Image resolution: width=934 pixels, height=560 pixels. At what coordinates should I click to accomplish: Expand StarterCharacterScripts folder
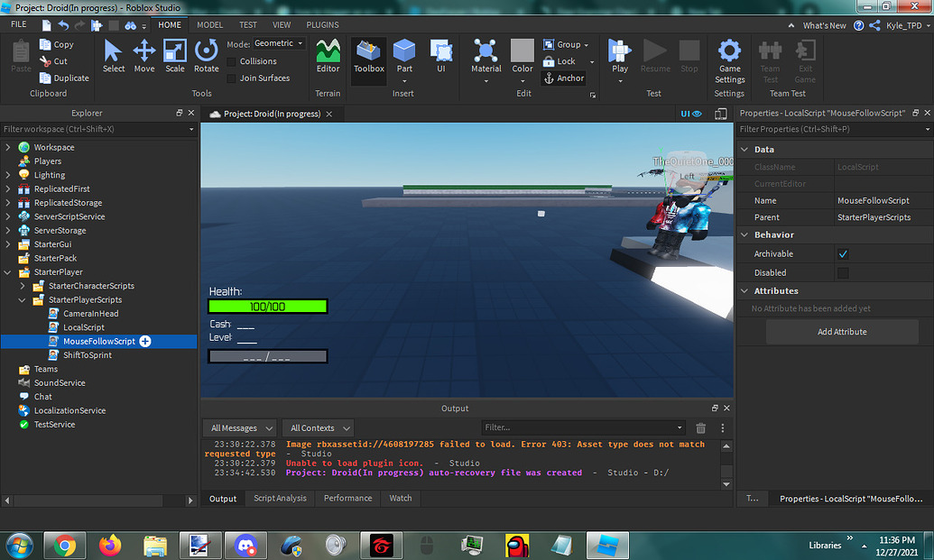[22, 286]
